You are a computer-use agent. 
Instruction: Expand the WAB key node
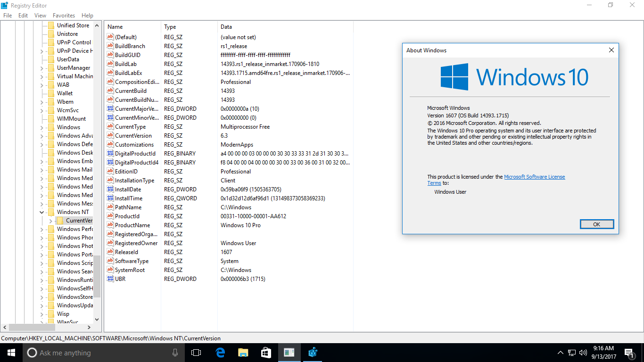pyautogui.click(x=42, y=85)
